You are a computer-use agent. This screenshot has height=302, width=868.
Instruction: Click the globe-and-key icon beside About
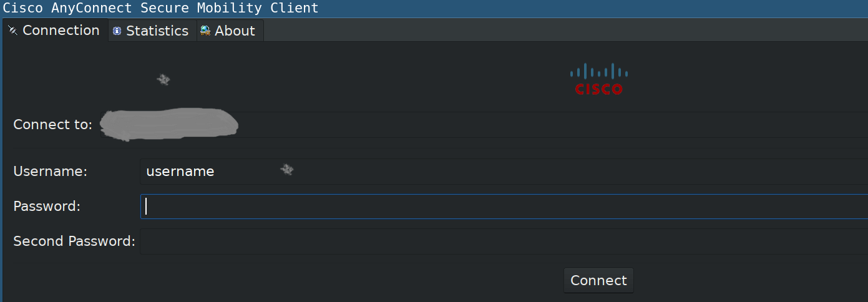tap(205, 31)
